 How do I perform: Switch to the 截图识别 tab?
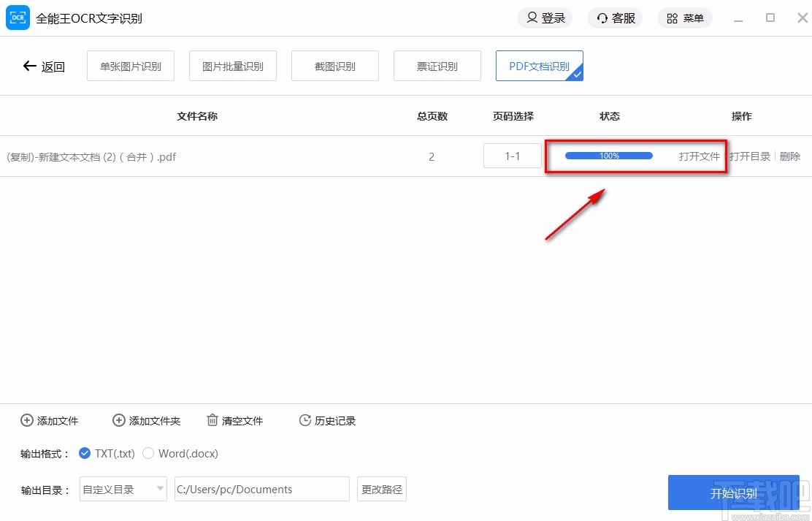click(334, 65)
